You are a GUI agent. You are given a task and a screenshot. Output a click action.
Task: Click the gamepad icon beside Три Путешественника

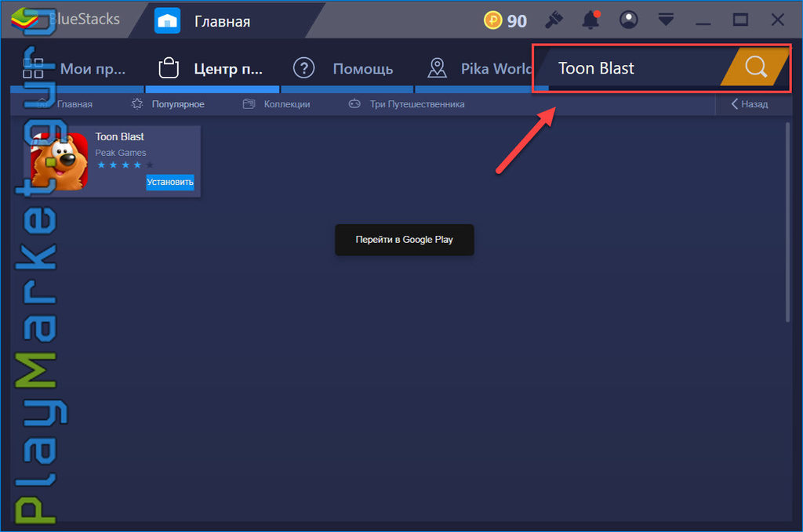pos(354,104)
